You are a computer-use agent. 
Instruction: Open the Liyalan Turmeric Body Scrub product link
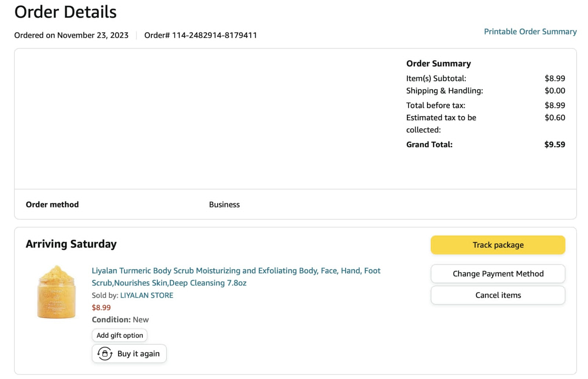236,277
